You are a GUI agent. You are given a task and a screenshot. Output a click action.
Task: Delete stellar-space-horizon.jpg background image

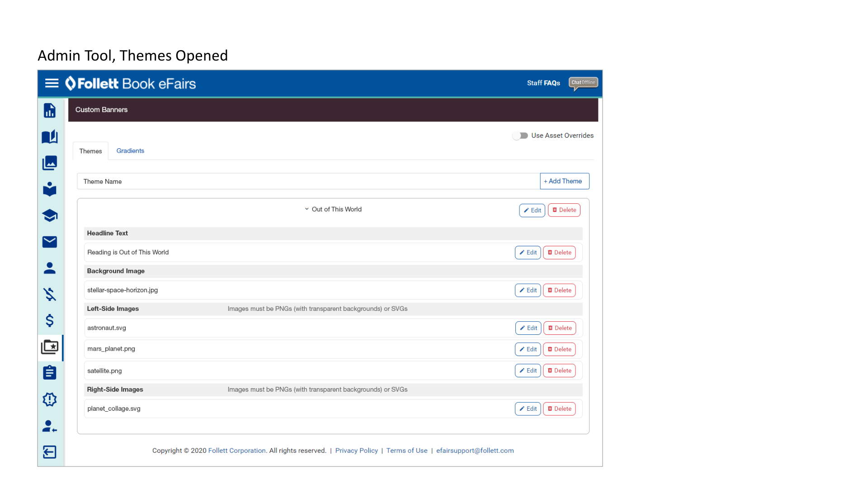pyautogui.click(x=559, y=291)
